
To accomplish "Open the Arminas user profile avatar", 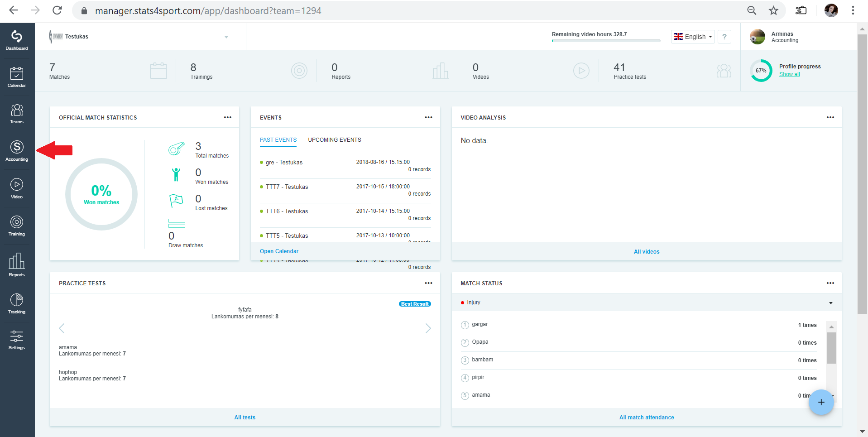I will pyautogui.click(x=757, y=37).
